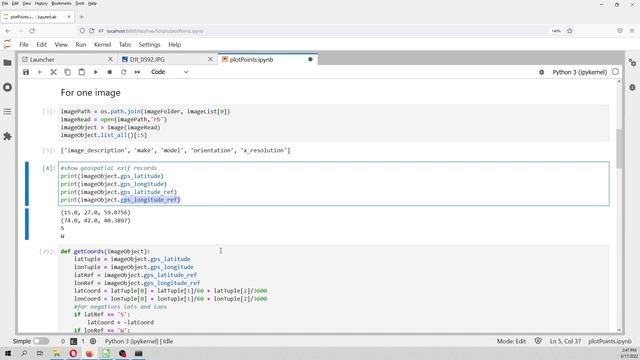The height and width of the screenshot is (360, 640).
Task: Collapse the output of cell [4]
Action: (27, 224)
